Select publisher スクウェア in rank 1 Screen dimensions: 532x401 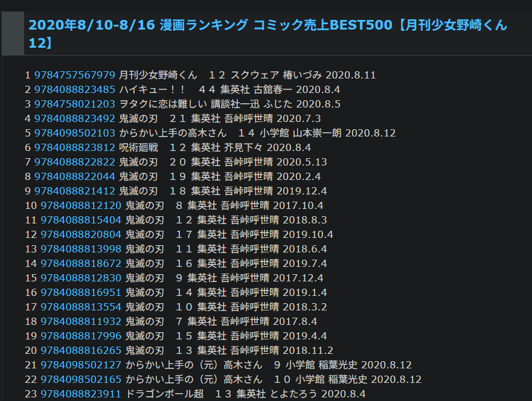255,75
